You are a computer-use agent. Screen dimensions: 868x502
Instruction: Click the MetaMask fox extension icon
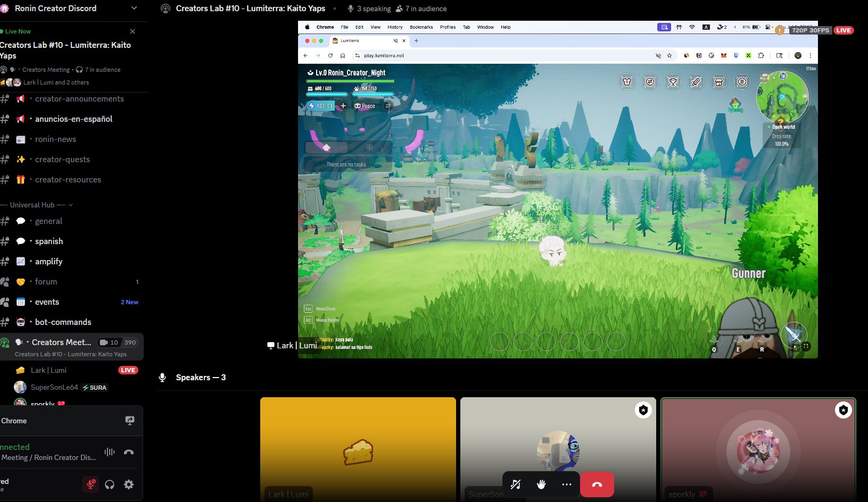(724, 55)
